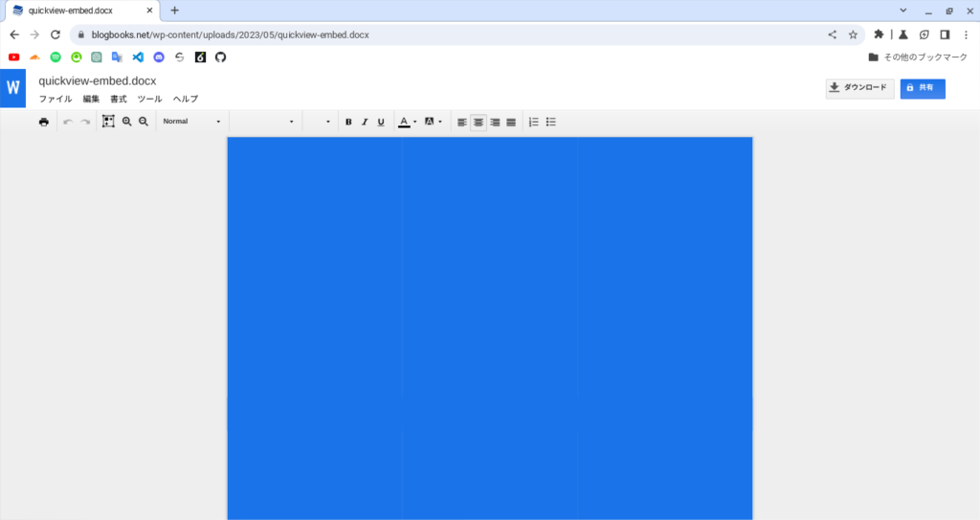
Task: Expand the font size dropdown
Action: click(318, 122)
